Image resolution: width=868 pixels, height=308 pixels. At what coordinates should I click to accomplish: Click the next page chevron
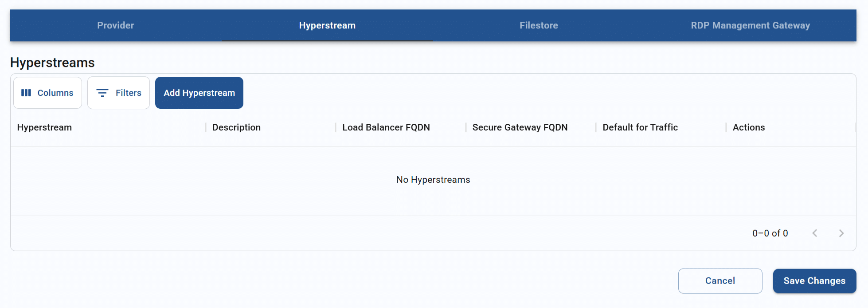pos(841,233)
